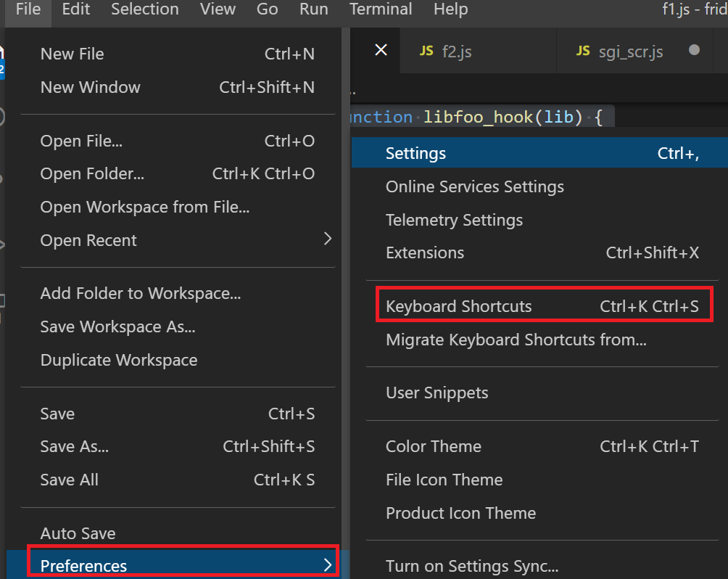Click the JS language icon on f2.js tab
Screen dimensions: 728x579
pyautogui.click(x=427, y=52)
